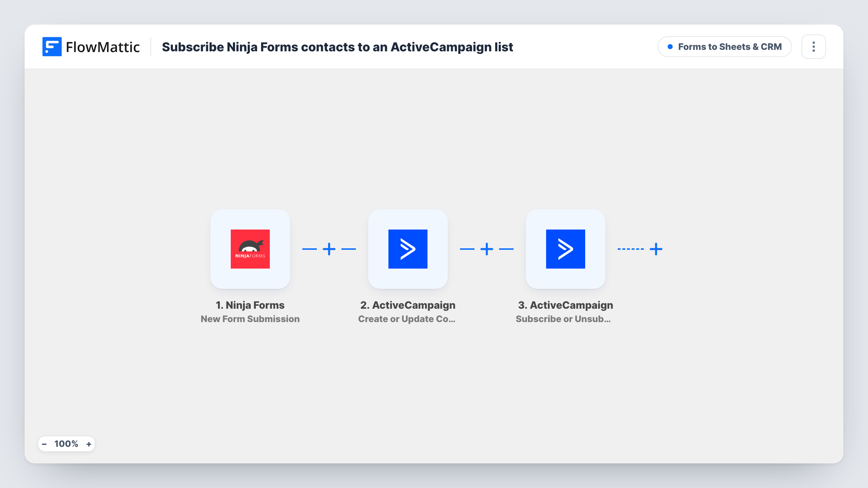Open the three-dot options menu
The width and height of the screenshot is (868, 488).
click(x=814, y=47)
